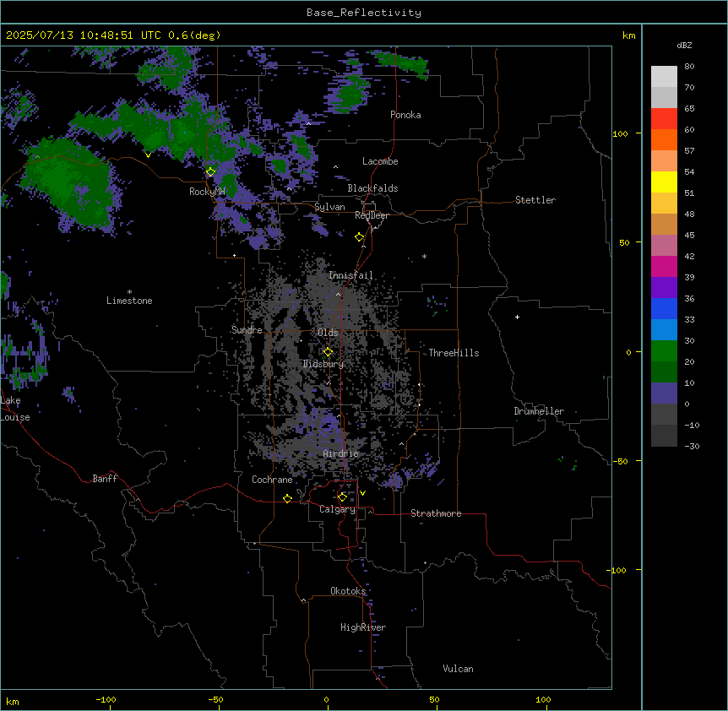
Task: Click the Calgary city label
Action: [338, 509]
